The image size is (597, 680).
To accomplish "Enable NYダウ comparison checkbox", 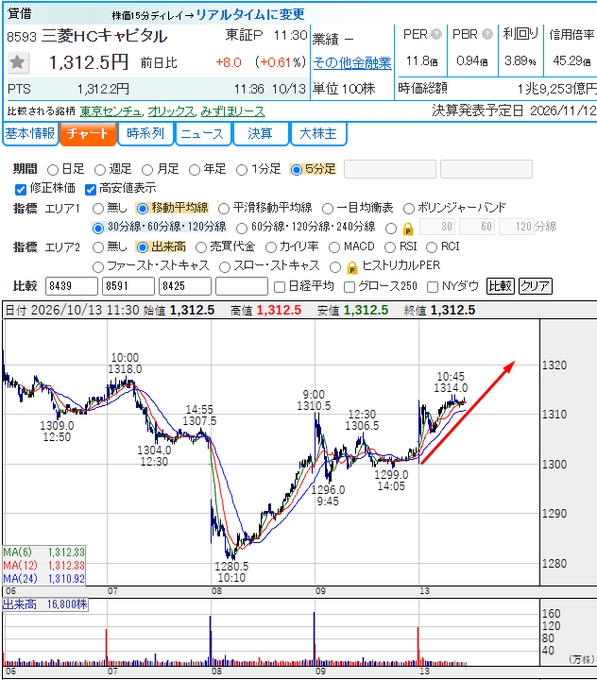I will [433, 287].
